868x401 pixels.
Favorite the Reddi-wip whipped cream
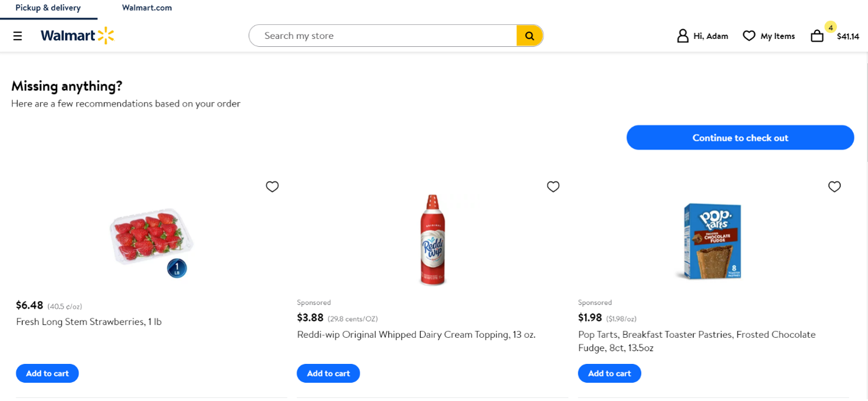[553, 187]
